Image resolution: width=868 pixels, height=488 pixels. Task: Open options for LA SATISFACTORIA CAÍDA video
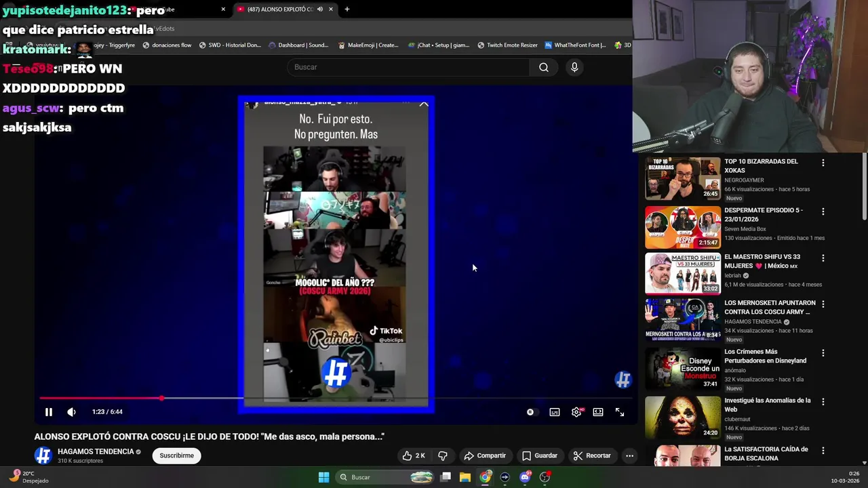click(x=823, y=451)
